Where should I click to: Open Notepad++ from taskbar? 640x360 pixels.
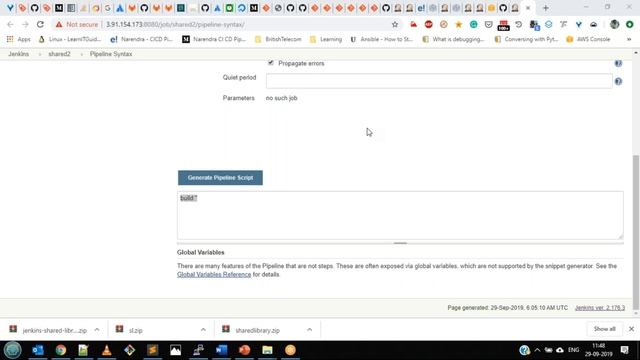tap(84, 350)
